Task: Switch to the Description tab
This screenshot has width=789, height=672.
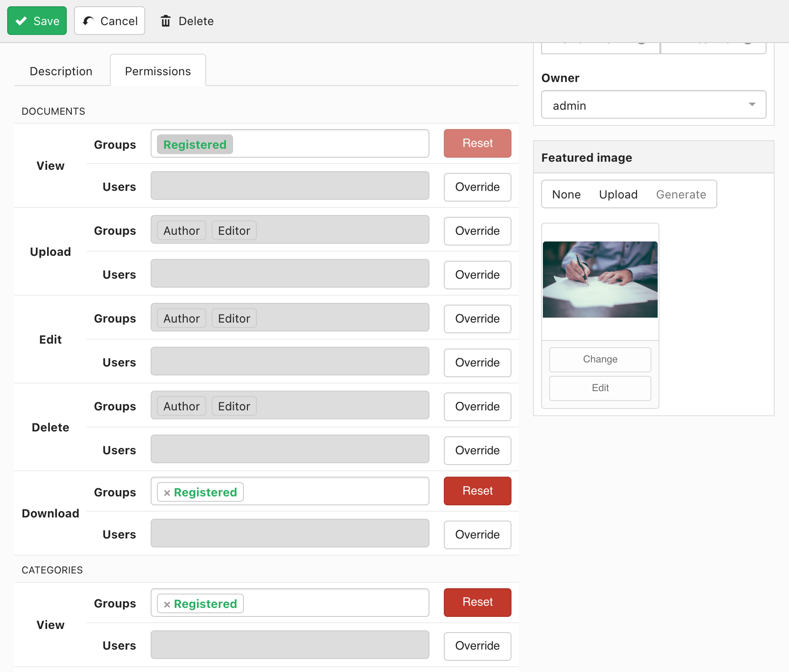Action: pos(61,71)
